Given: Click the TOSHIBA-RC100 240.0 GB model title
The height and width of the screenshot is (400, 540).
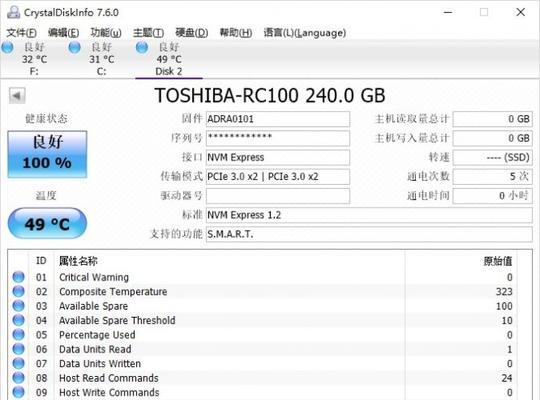Looking at the screenshot, I should pyautogui.click(x=270, y=95).
